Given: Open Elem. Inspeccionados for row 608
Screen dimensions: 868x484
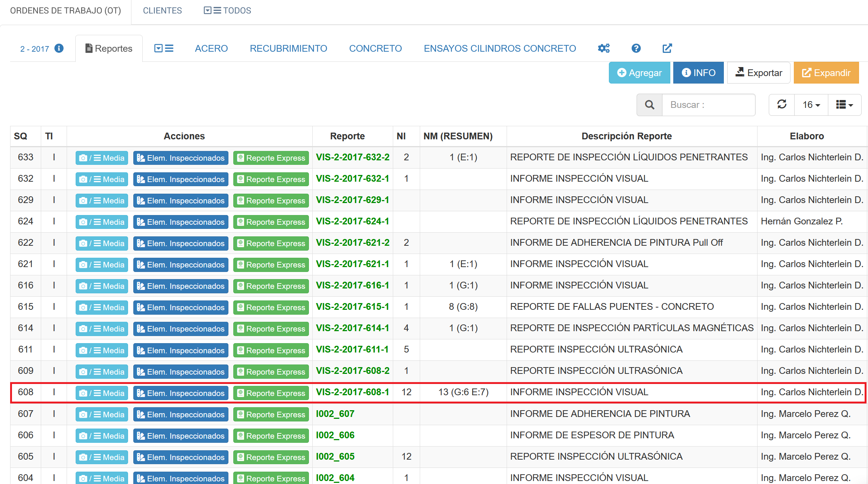Looking at the screenshot, I should pyautogui.click(x=180, y=393).
